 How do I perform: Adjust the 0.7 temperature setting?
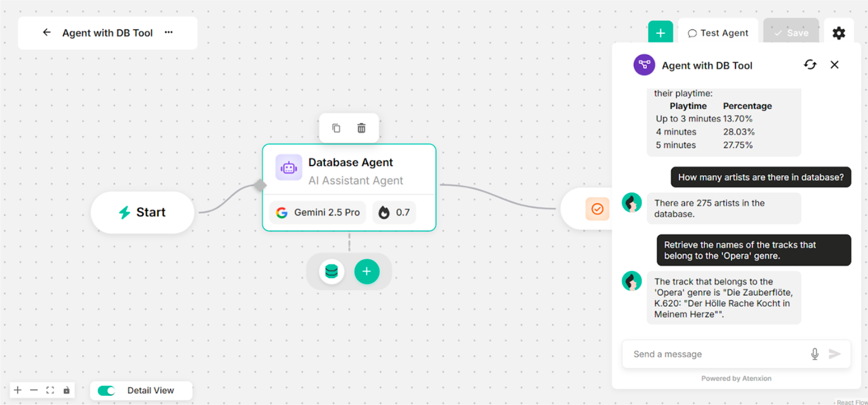pyautogui.click(x=394, y=212)
